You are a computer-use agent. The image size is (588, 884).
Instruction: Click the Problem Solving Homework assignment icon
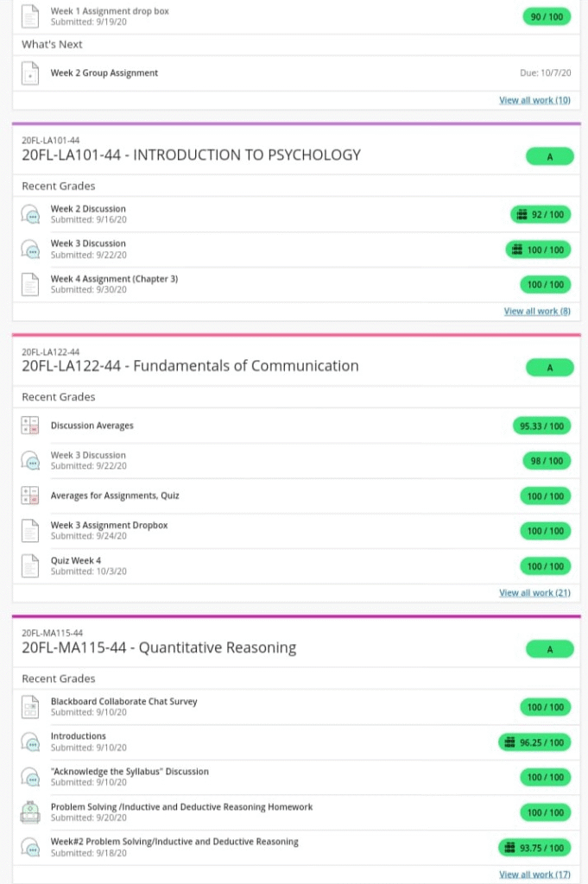pyautogui.click(x=29, y=811)
